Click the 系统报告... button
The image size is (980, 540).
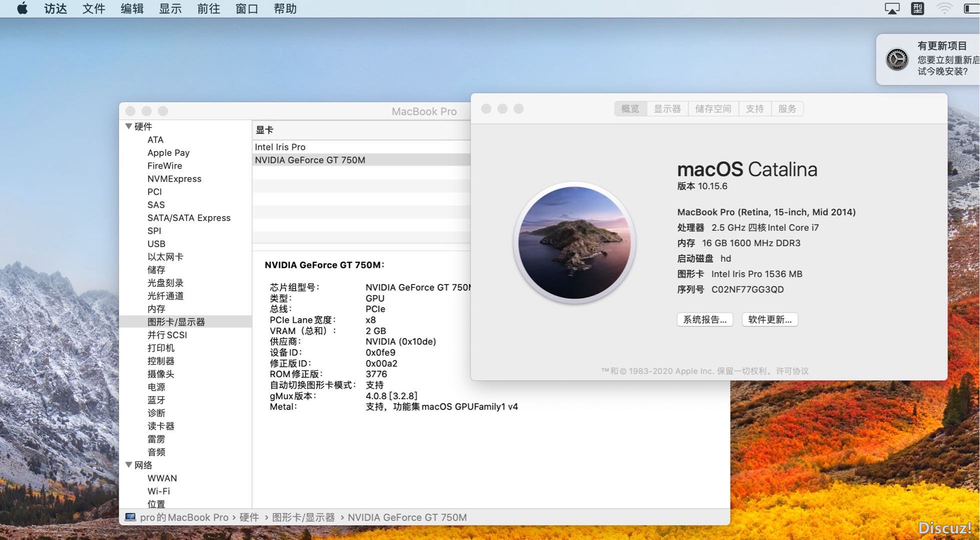click(705, 319)
